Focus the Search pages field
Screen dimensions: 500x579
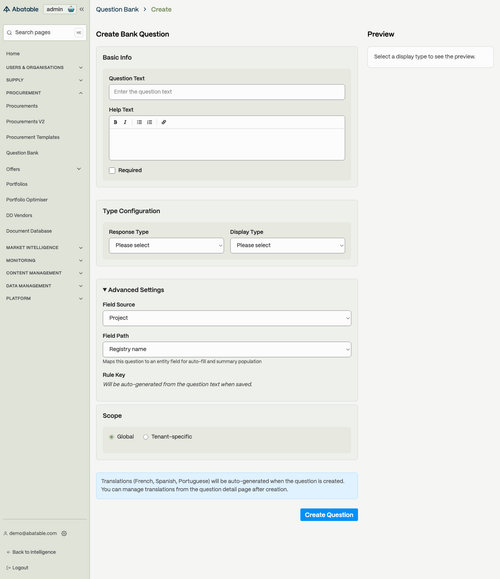pyautogui.click(x=44, y=32)
